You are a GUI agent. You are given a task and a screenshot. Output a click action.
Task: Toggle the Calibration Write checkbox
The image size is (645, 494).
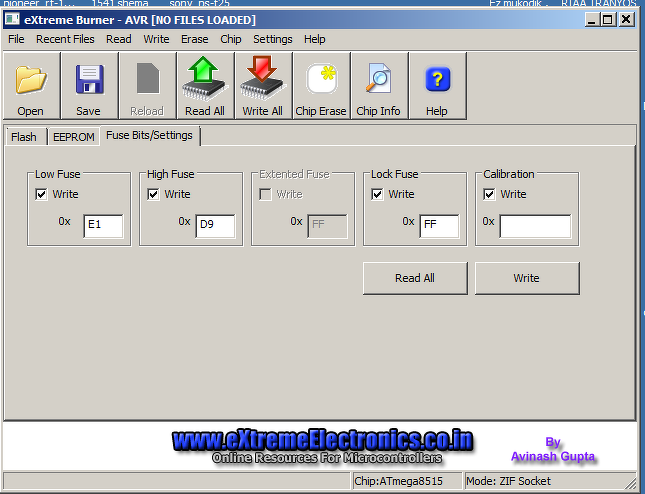click(489, 194)
